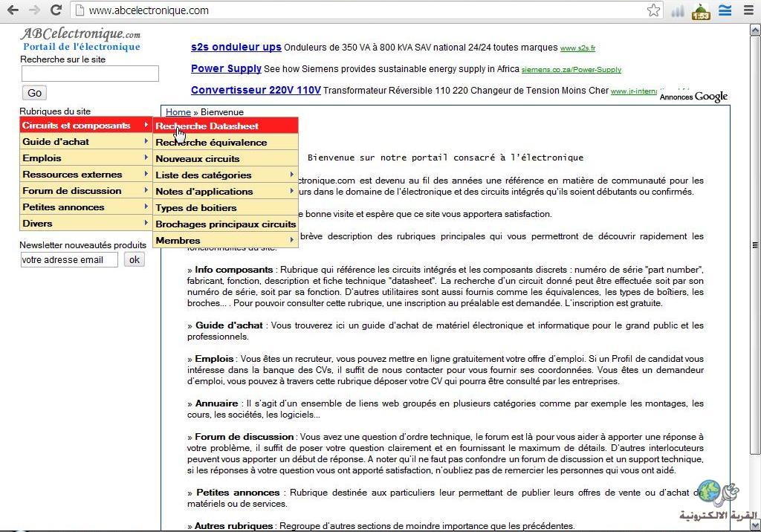761x532 pixels.
Task: Bookmark this page with the star icon
Action: tap(654, 10)
